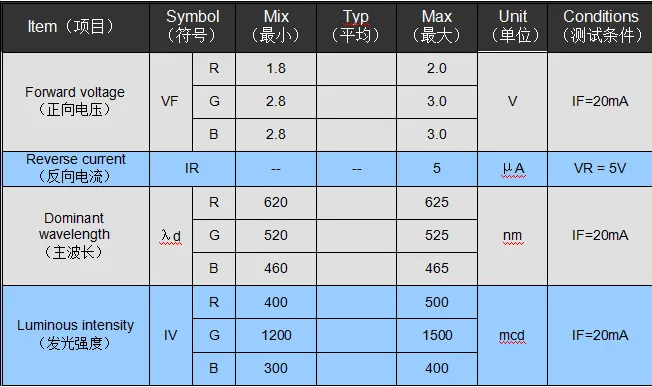Click the Symbol (符号) header cell
Viewport: 652px width, 387px height.
click(x=193, y=27)
